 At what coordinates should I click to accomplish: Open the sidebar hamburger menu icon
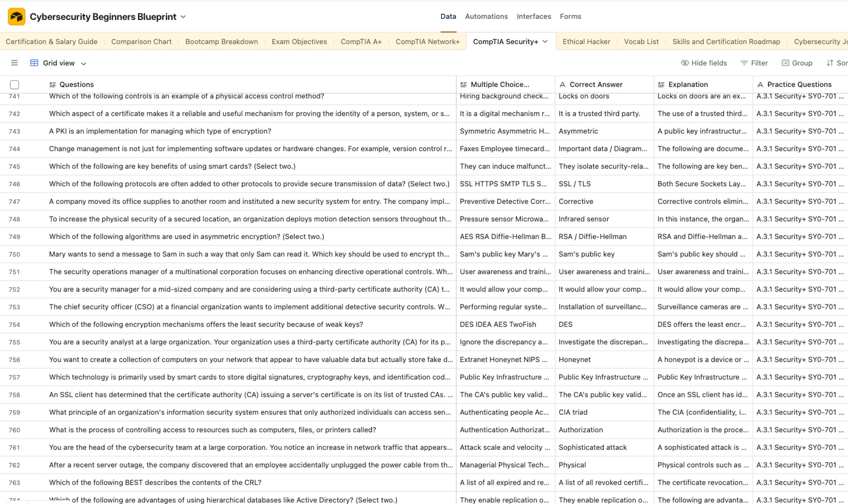click(x=14, y=63)
